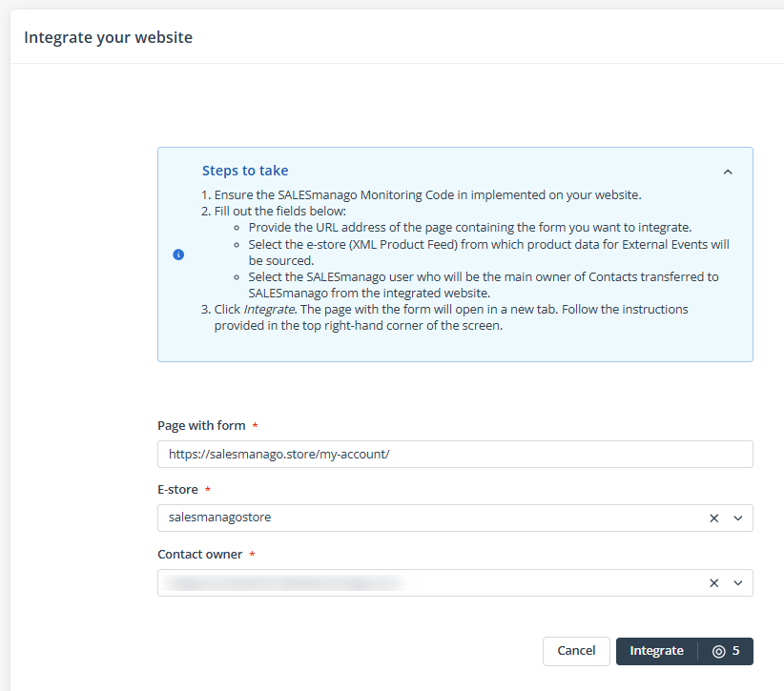Click the number 5 on Integrate button
This screenshot has width=784, height=691.
[x=736, y=651]
